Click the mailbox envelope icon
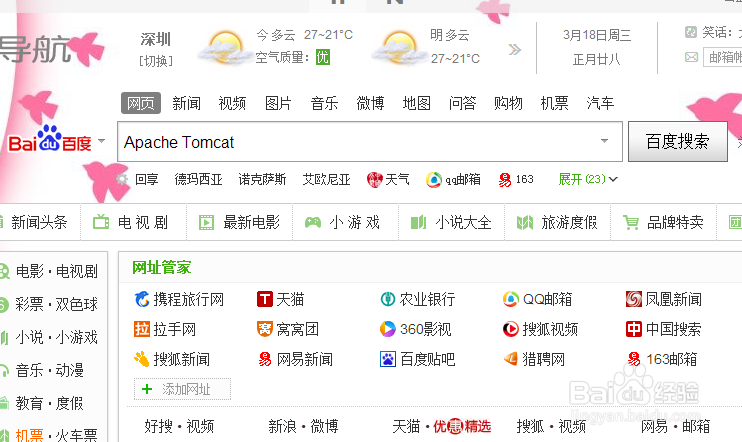Image resolution: width=742 pixels, height=442 pixels. tap(691, 57)
